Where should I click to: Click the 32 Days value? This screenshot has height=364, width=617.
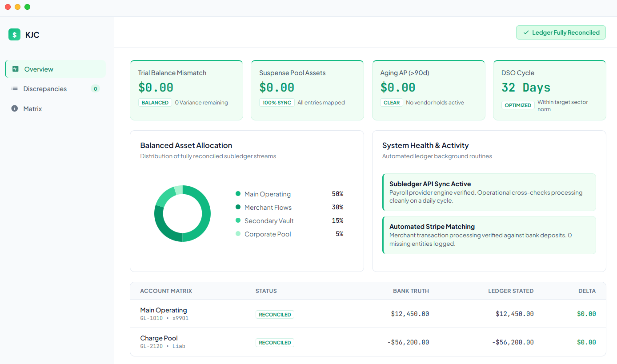(526, 88)
